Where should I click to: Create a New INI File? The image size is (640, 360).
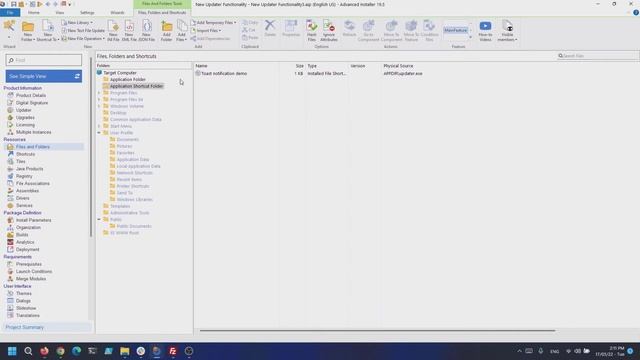coord(113,31)
